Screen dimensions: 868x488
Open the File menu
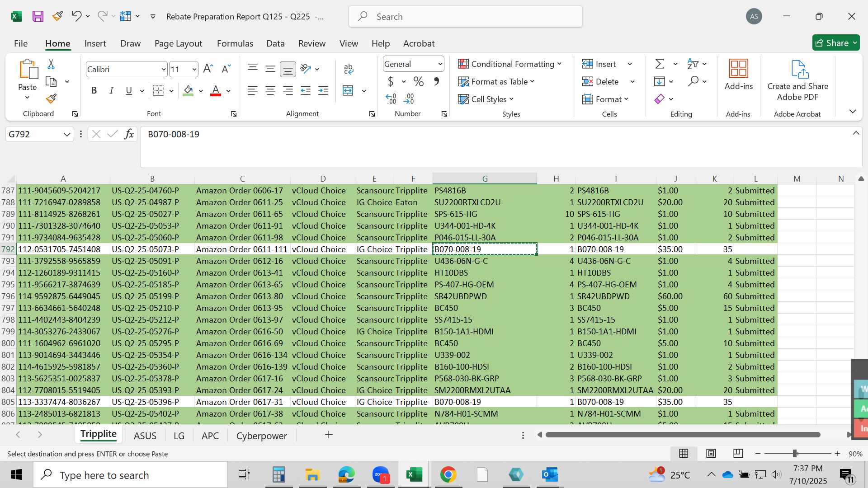click(21, 43)
